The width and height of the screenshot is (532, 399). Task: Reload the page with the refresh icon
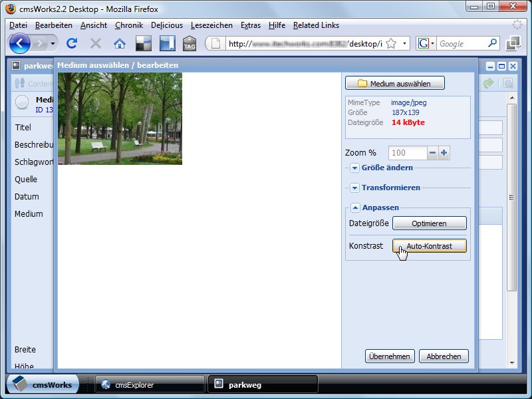click(72, 43)
